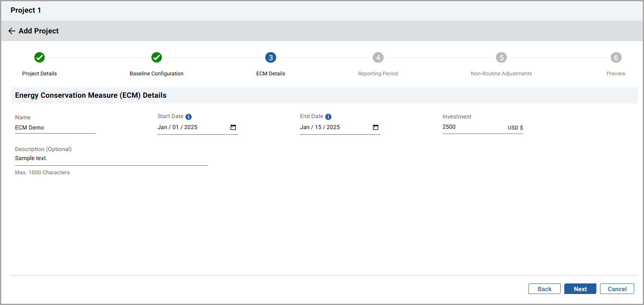Focus the Investment amount field
644x305 pixels.
pos(472,127)
